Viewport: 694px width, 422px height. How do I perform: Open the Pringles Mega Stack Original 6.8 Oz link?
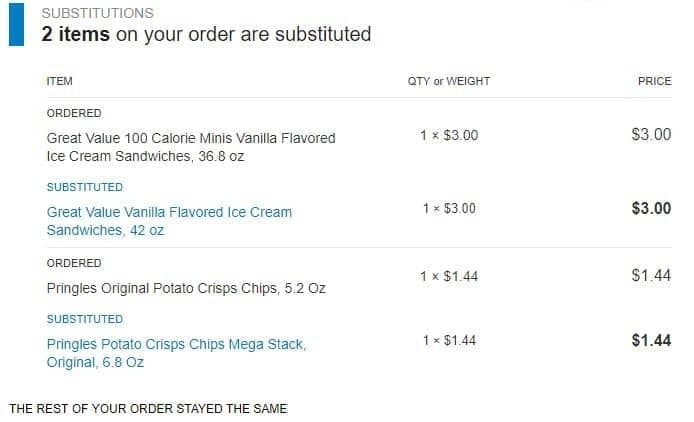(x=176, y=353)
